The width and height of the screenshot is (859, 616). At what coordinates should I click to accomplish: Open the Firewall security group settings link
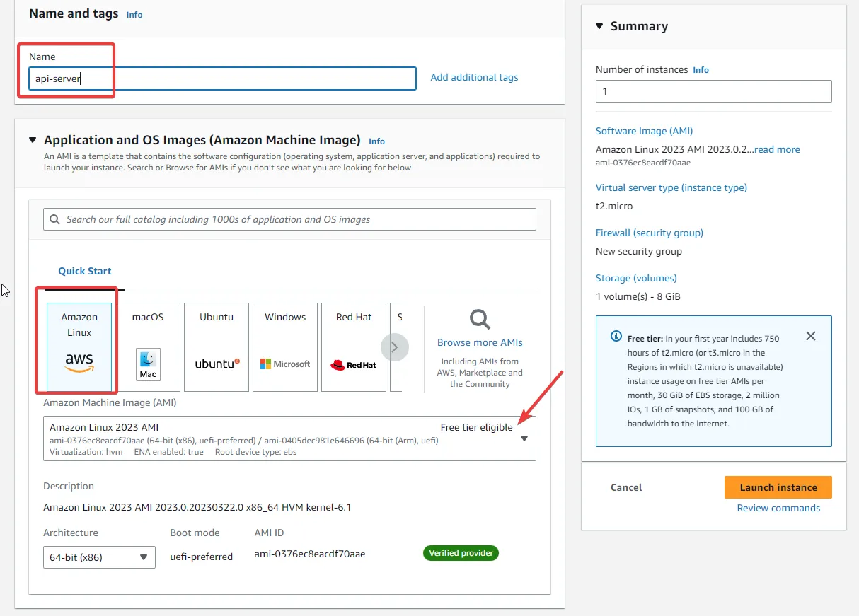pyautogui.click(x=649, y=233)
